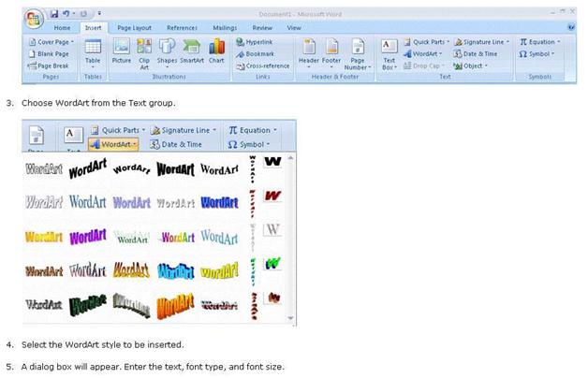Click Drop Cap in Text group
The width and height of the screenshot is (588, 378).
[424, 65]
